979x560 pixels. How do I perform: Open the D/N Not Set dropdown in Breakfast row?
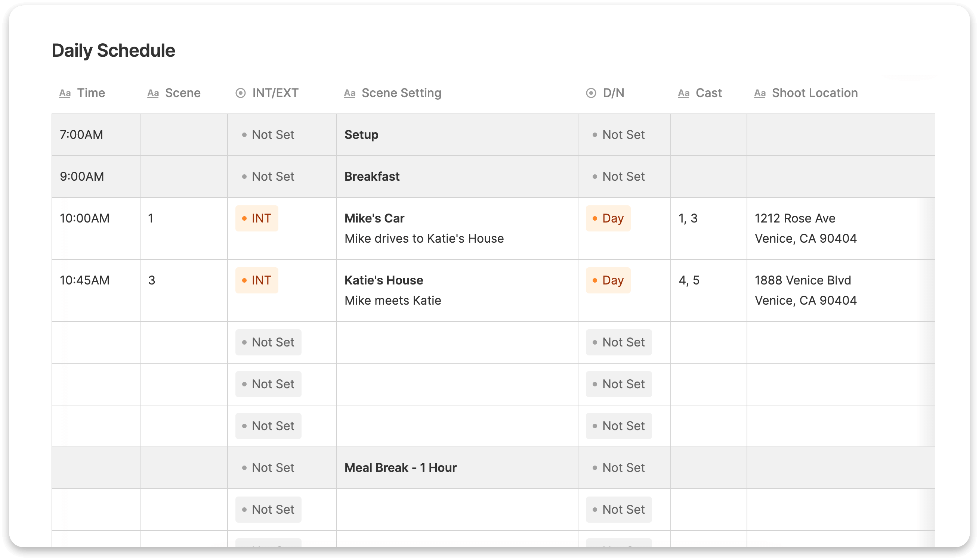[x=619, y=176]
